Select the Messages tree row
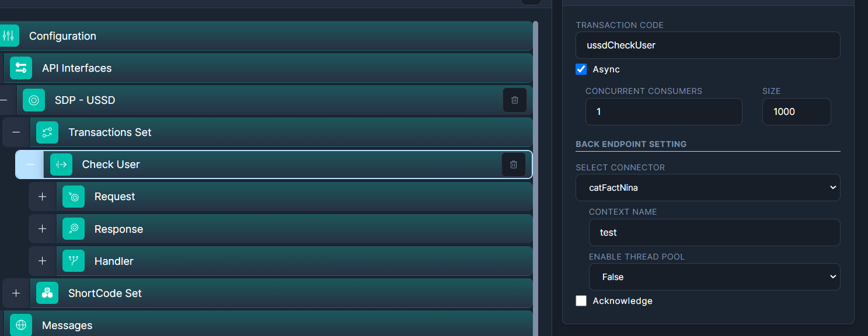The height and width of the screenshot is (336, 868). point(269,324)
